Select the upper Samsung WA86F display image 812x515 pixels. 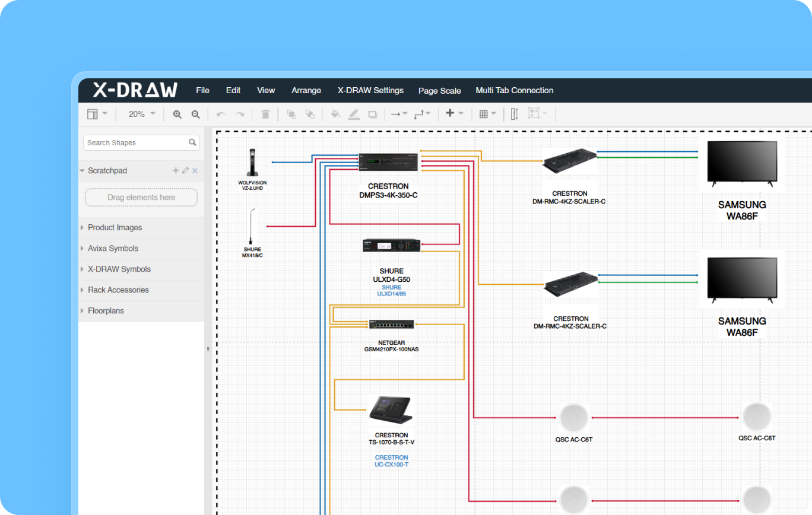(x=741, y=163)
